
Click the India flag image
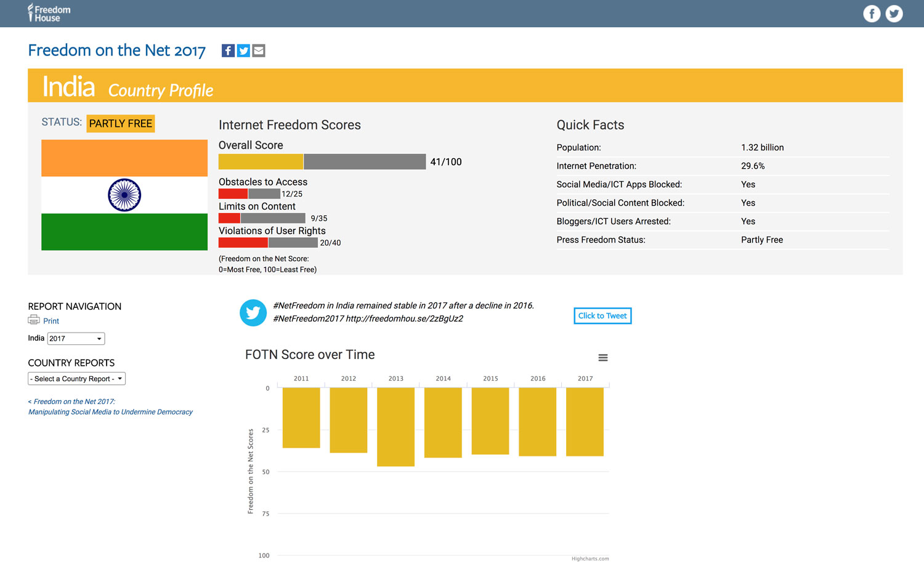coord(124,195)
